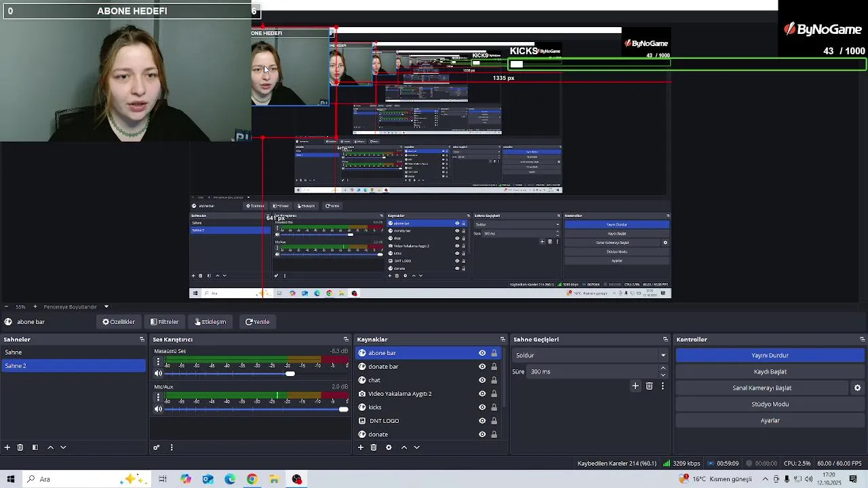868x488 pixels.
Task: Add a new source with plus icon in Kaynaklar
Action: 361,447
